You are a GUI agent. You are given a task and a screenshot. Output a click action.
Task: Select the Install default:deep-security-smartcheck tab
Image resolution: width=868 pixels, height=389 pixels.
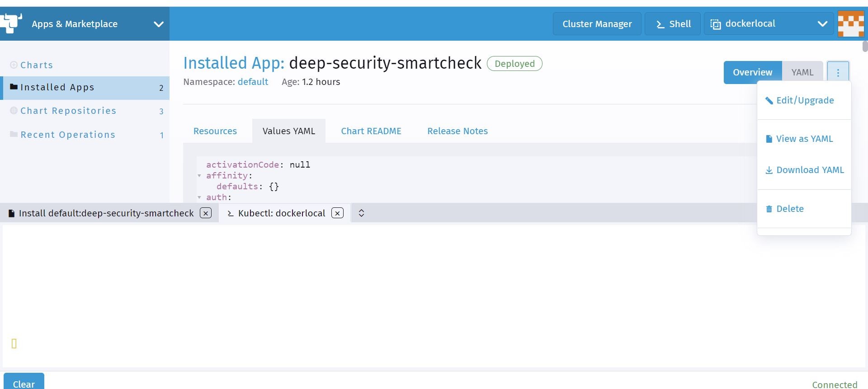tap(106, 213)
